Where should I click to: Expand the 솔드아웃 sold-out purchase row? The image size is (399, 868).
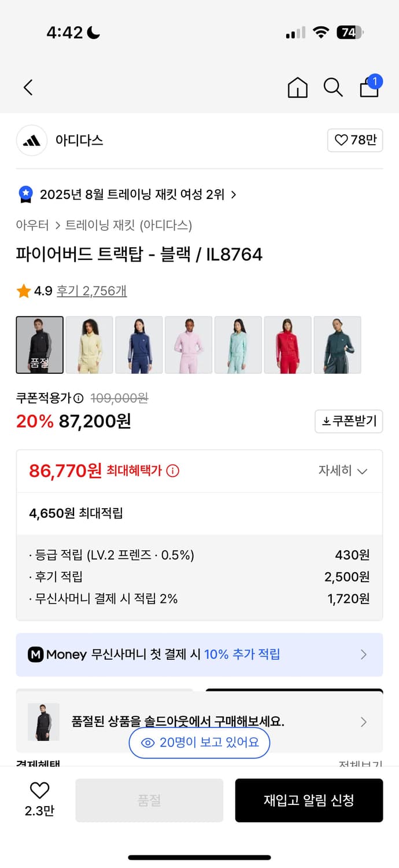coord(363,722)
